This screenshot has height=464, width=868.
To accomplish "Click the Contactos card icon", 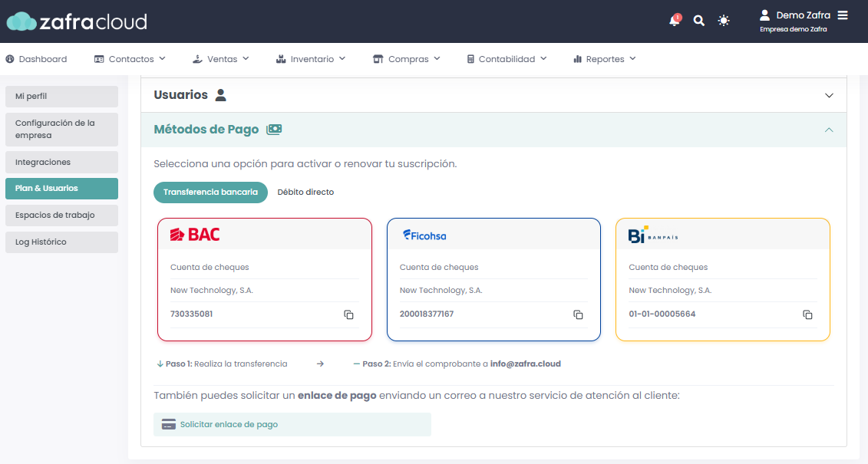I will (x=99, y=59).
